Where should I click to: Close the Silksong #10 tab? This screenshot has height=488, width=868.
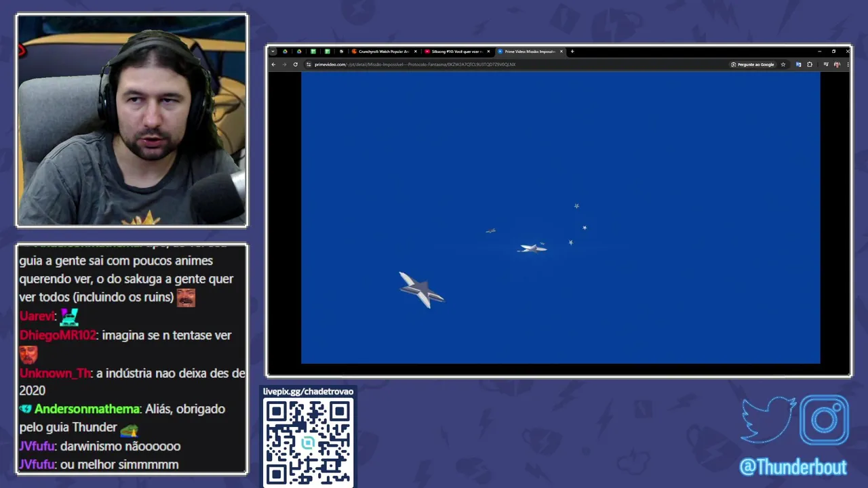click(488, 52)
